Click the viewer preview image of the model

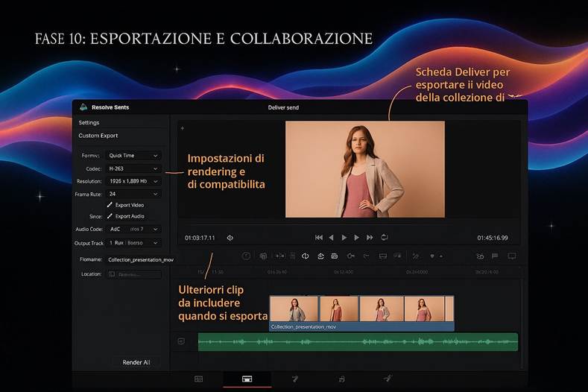point(365,169)
